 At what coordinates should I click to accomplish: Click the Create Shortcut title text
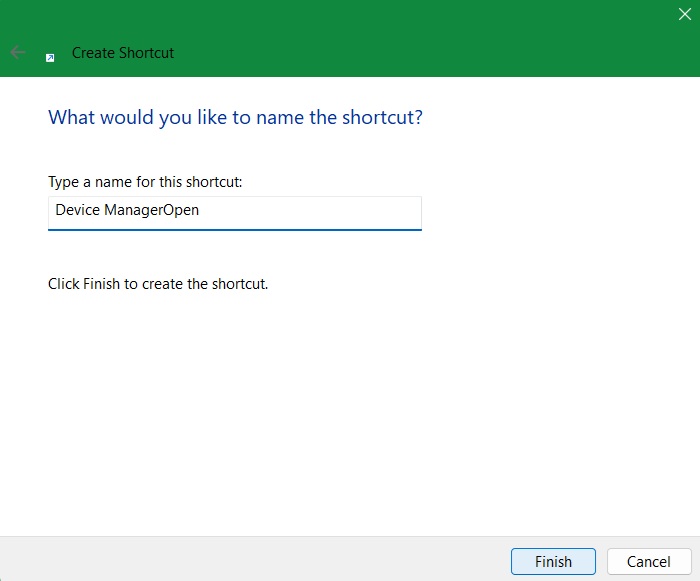[123, 53]
